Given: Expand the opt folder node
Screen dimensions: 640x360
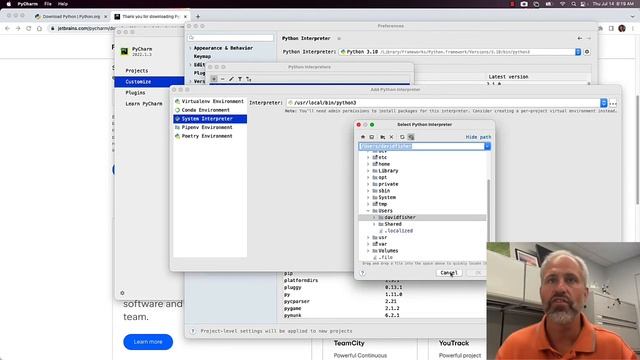Looking at the screenshot, I should 368,178.
